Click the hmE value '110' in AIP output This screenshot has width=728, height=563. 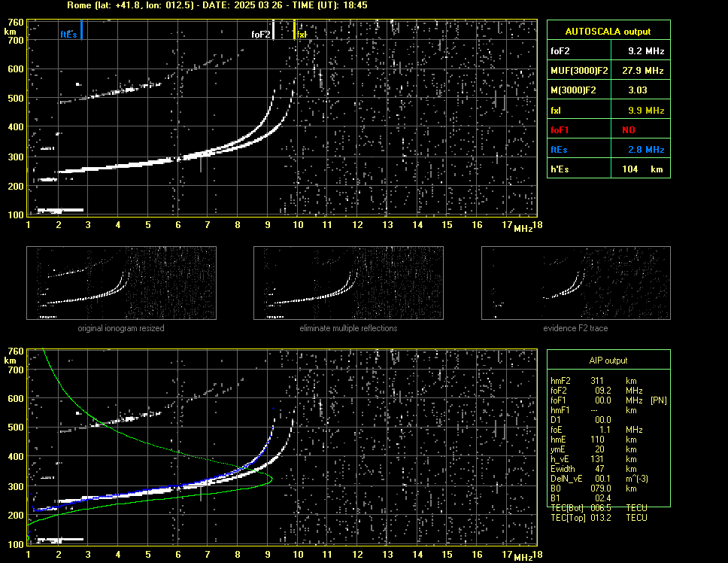point(597,440)
